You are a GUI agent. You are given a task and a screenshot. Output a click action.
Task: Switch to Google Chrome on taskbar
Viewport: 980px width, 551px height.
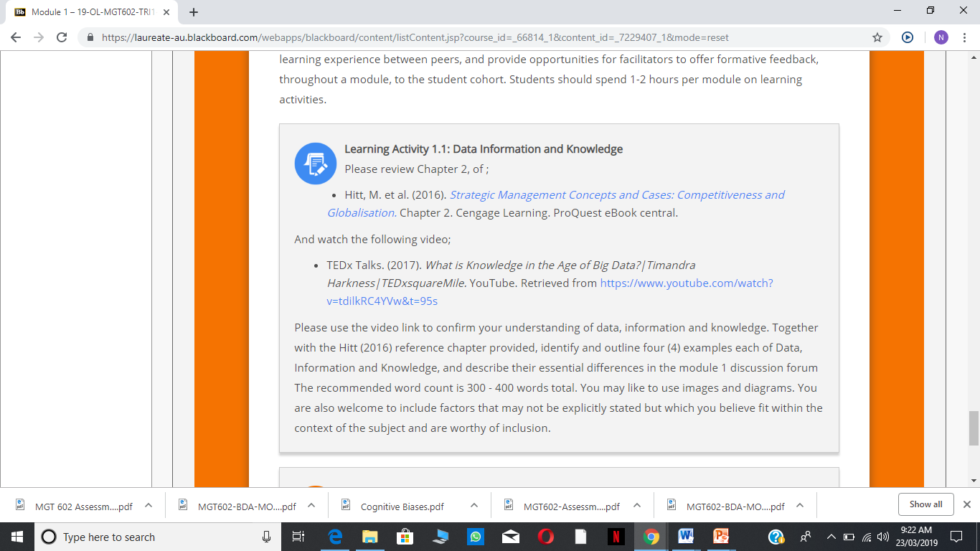click(x=651, y=537)
